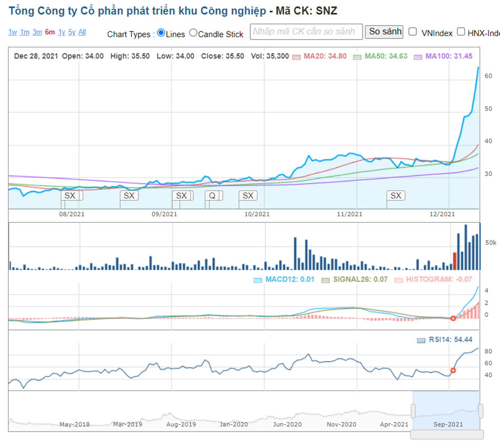Image resolution: width=500 pixels, height=448 pixels.
Task: Tick the HNX-Index checkbox
Action: (461, 32)
